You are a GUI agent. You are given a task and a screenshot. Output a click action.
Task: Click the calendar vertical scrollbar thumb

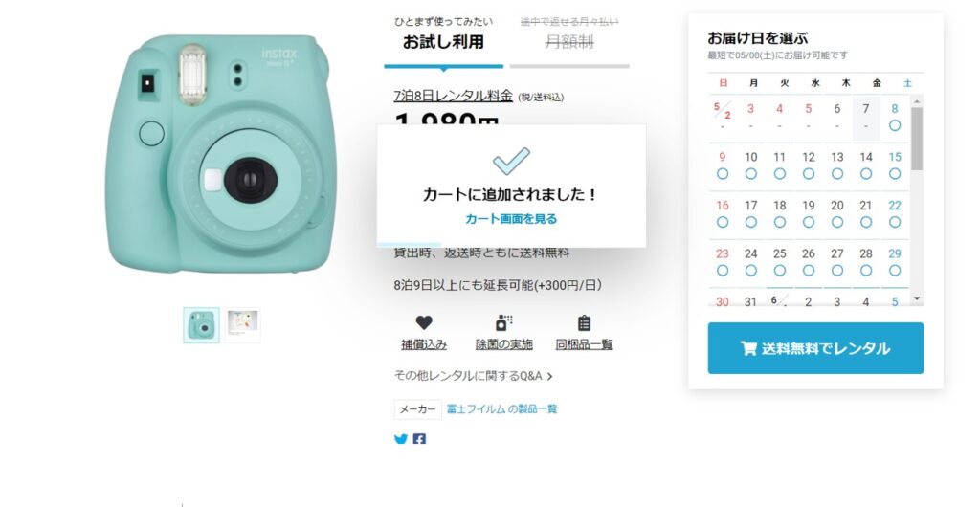[917, 139]
